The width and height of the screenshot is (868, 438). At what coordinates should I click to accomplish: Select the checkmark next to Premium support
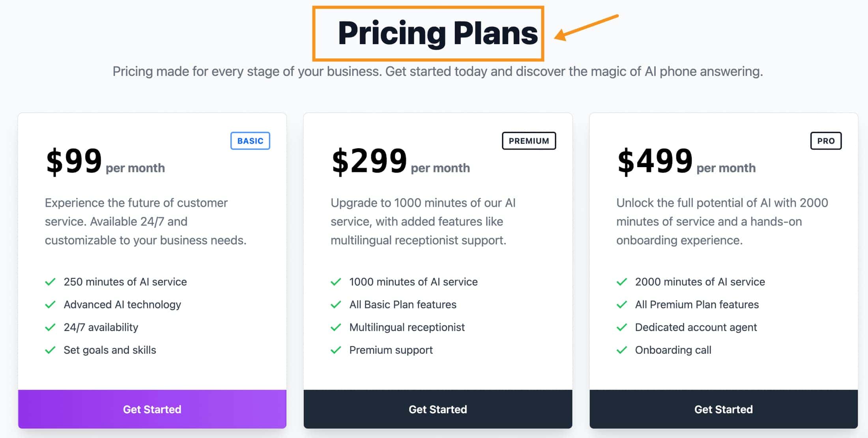coord(336,350)
